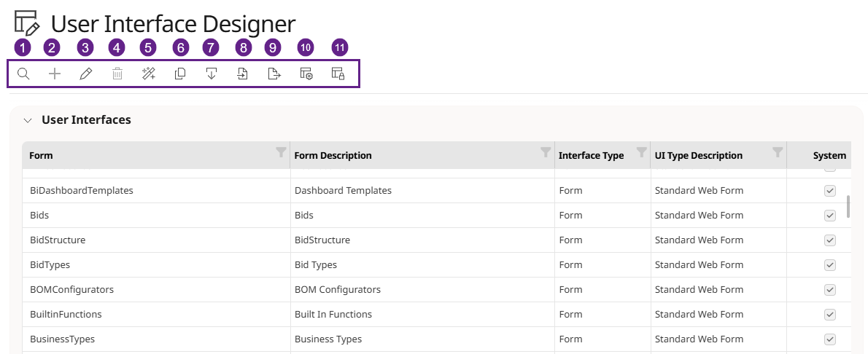Select the BidStructure form name cell

[x=156, y=240]
